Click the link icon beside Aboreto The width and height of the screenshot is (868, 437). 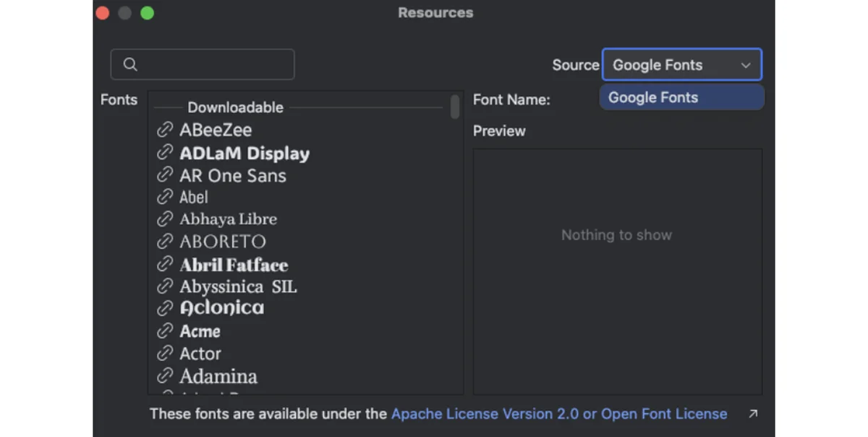(165, 241)
